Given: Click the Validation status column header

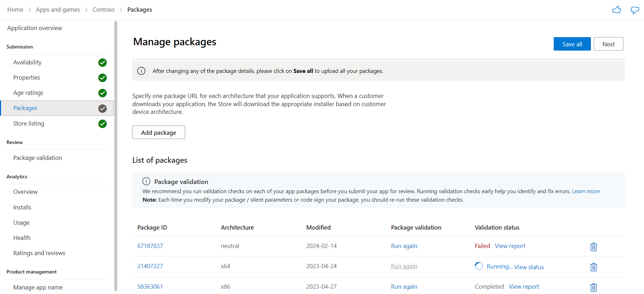Looking at the screenshot, I should 497,227.
